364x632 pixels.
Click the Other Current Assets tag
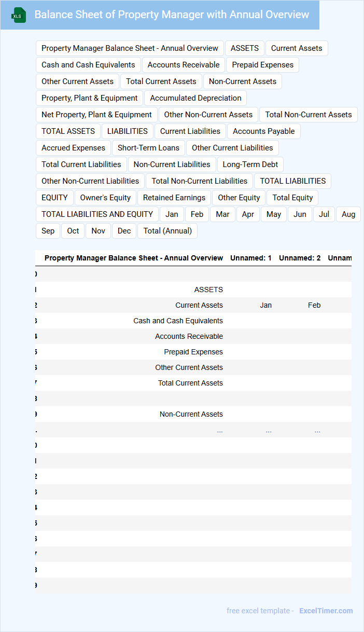click(77, 81)
